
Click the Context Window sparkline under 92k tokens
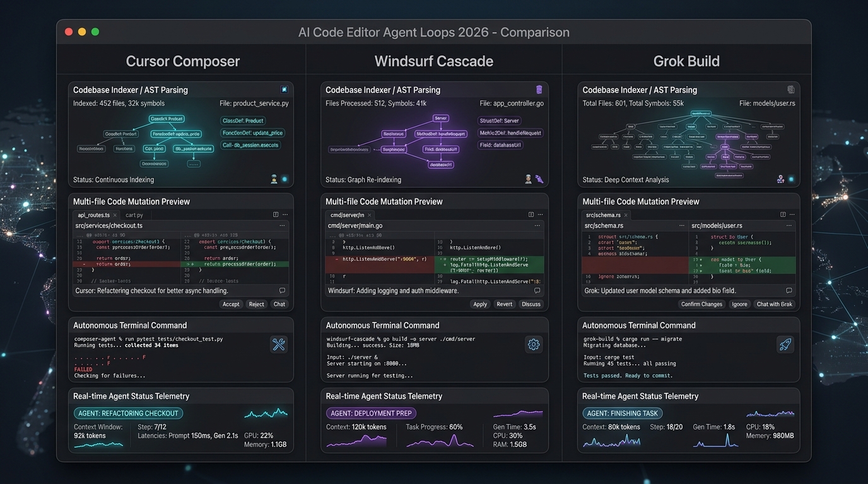coord(99,444)
